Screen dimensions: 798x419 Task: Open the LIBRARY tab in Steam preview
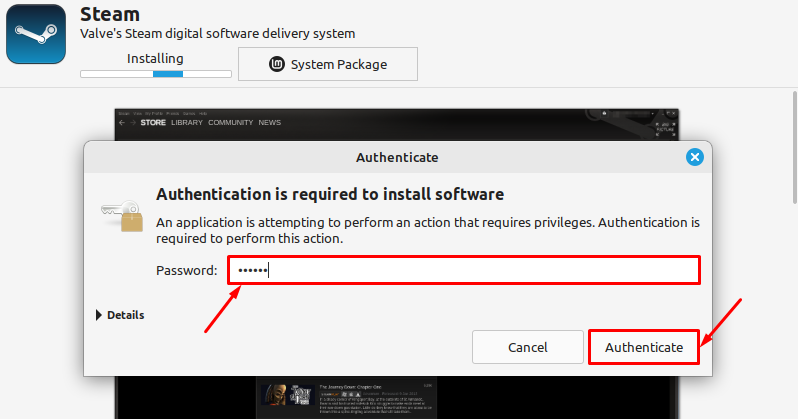(187, 123)
